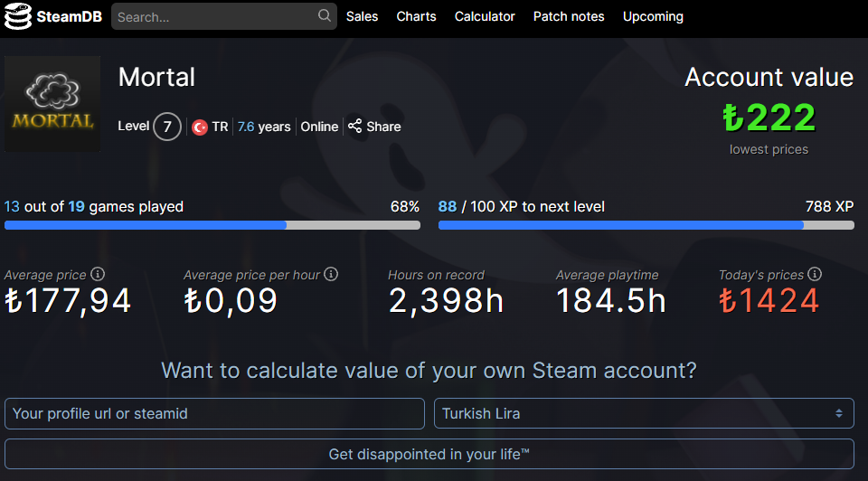Click the XP to next level bar
868x481 pixels.
point(646,225)
